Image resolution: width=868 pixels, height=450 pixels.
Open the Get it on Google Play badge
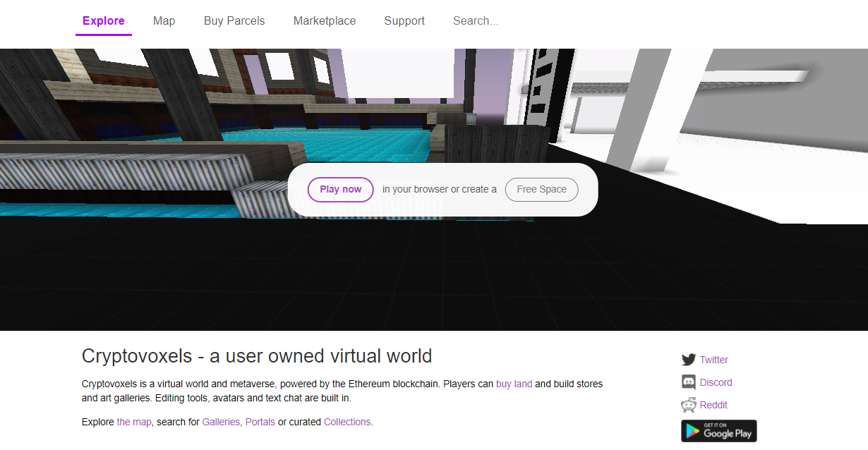pos(718,431)
